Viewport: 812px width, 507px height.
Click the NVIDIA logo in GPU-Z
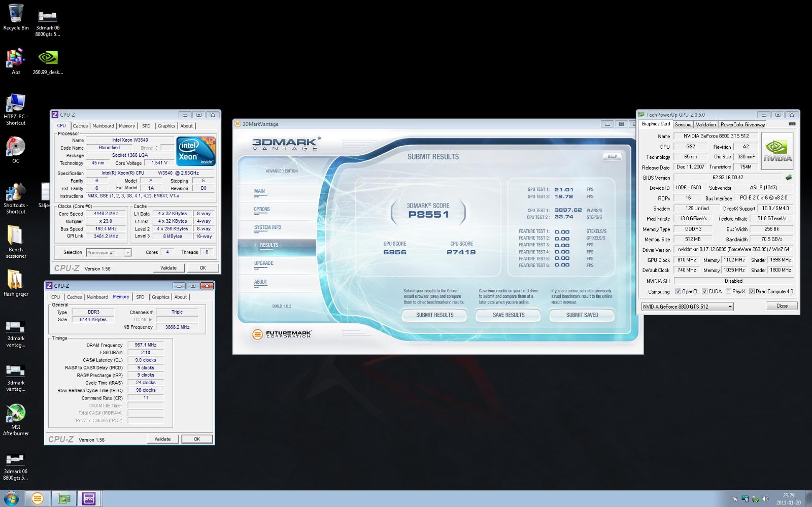click(777, 151)
